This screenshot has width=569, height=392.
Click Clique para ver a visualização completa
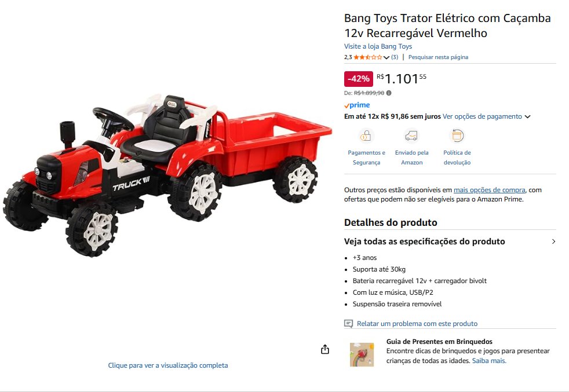(x=167, y=365)
